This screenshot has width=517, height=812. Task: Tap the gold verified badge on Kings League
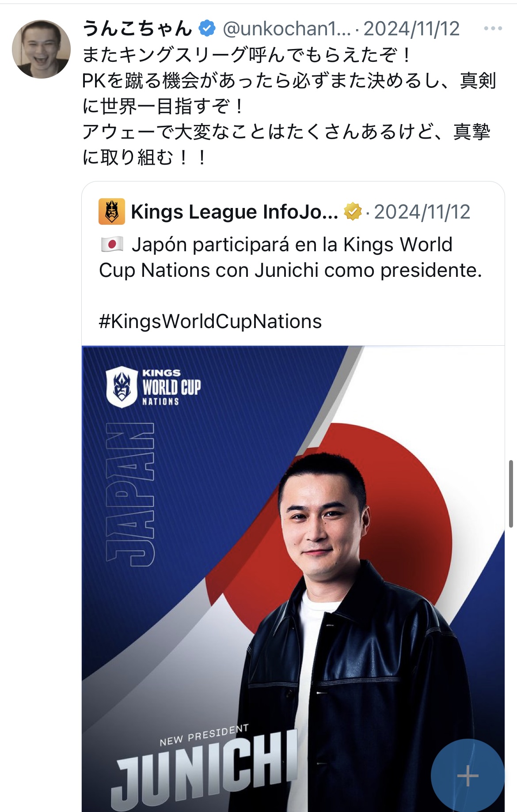[353, 212]
